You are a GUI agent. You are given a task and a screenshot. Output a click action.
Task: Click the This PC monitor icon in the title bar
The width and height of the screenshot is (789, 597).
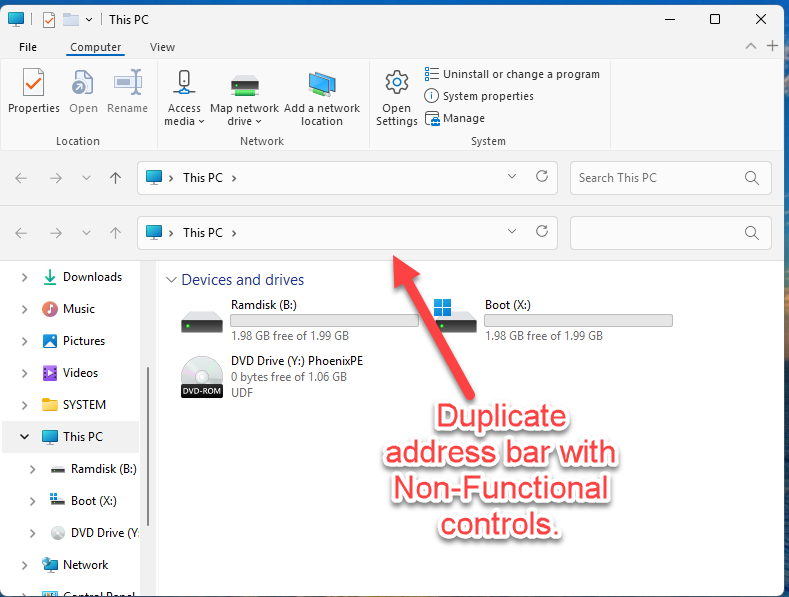16,19
